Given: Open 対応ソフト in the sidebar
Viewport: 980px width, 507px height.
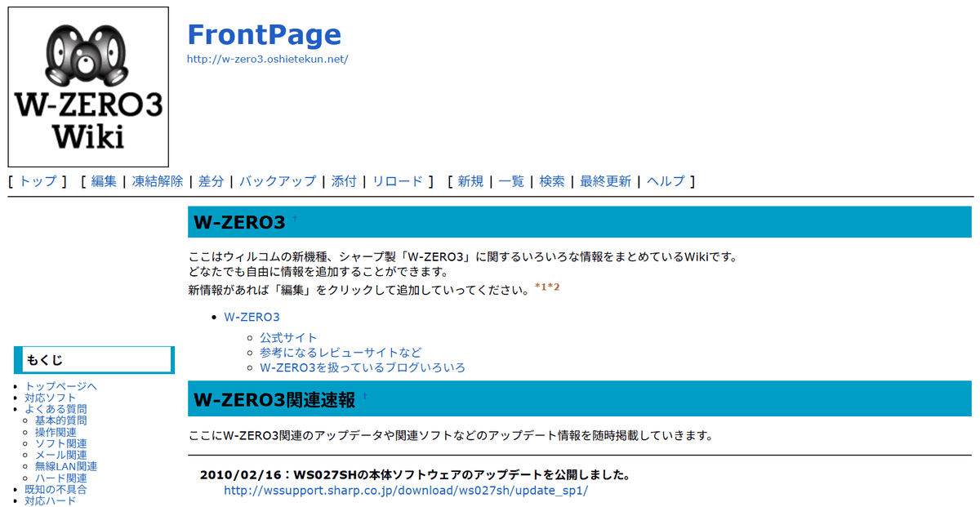Looking at the screenshot, I should [x=50, y=398].
